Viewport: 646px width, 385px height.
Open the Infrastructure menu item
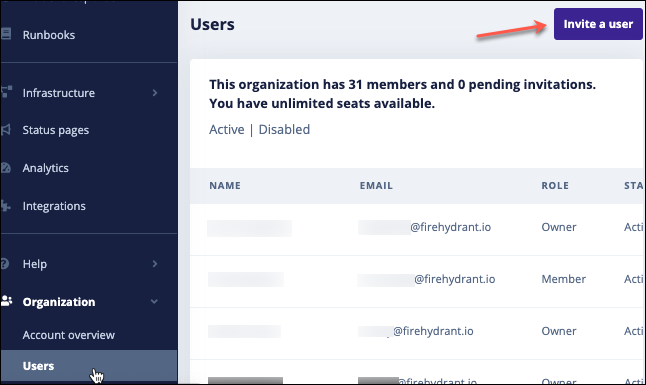click(59, 93)
